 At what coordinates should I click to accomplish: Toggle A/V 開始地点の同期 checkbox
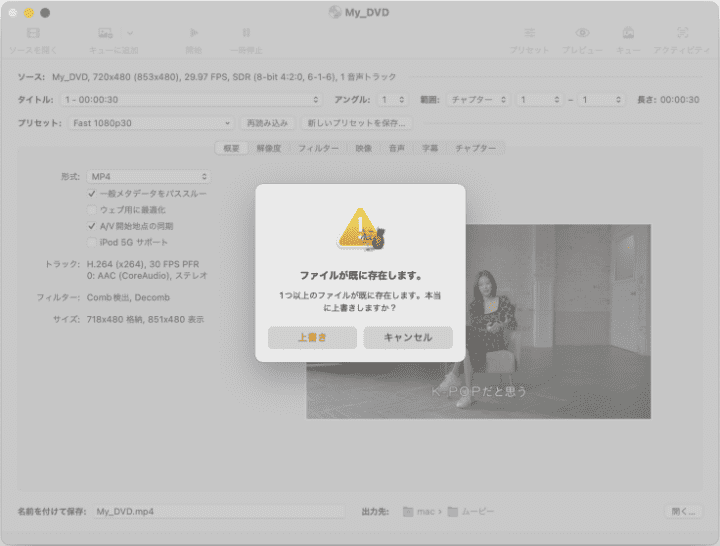(92, 226)
